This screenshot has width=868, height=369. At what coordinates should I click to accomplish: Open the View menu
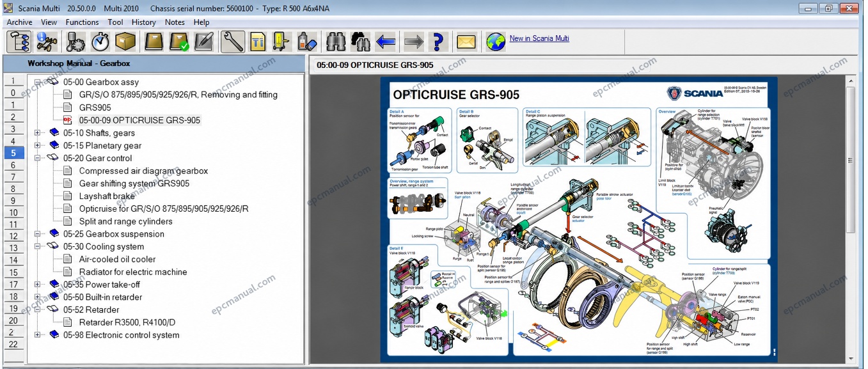[49, 22]
